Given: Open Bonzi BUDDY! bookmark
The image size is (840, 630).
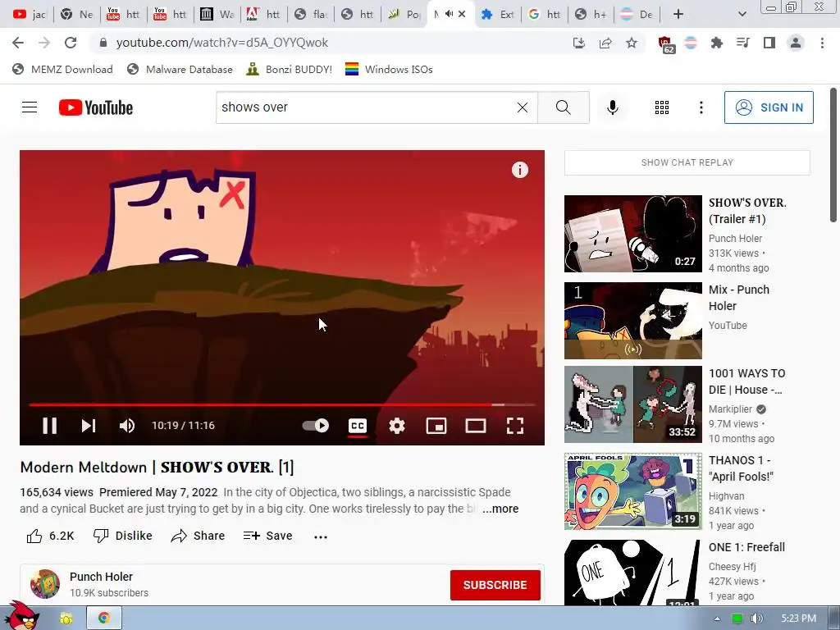Looking at the screenshot, I should (290, 69).
